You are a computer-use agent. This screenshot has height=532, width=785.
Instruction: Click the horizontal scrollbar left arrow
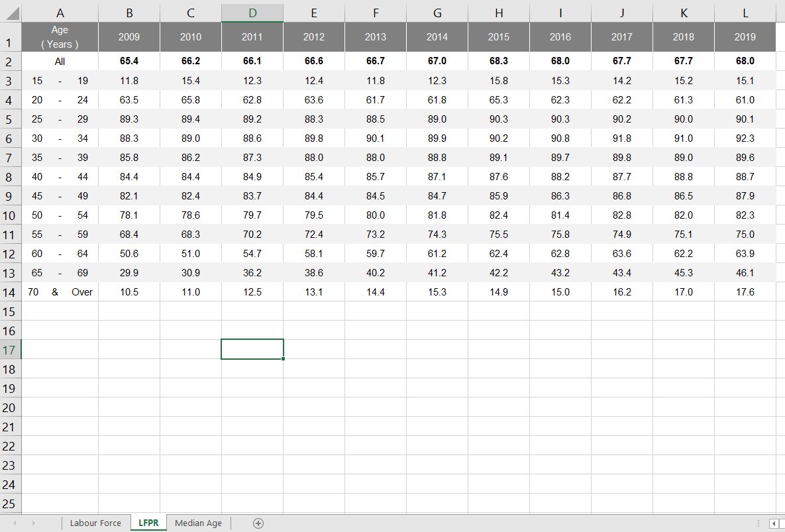(774, 523)
